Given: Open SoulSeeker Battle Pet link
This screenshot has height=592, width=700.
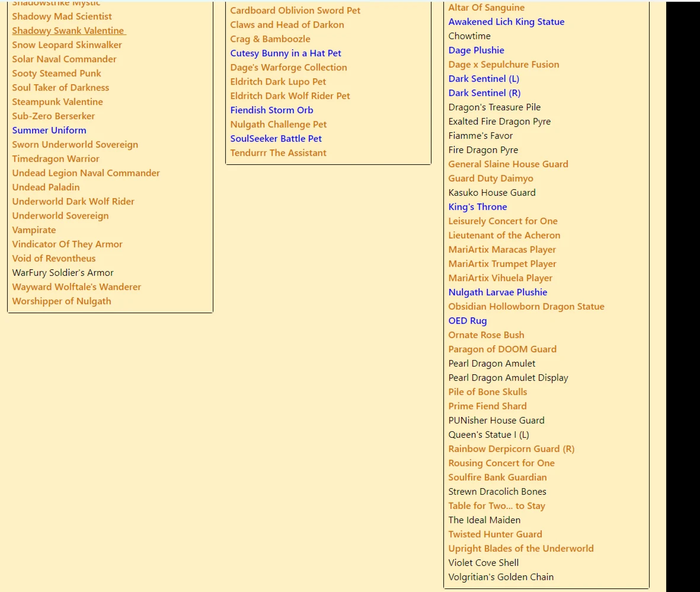Looking at the screenshot, I should pos(276,139).
